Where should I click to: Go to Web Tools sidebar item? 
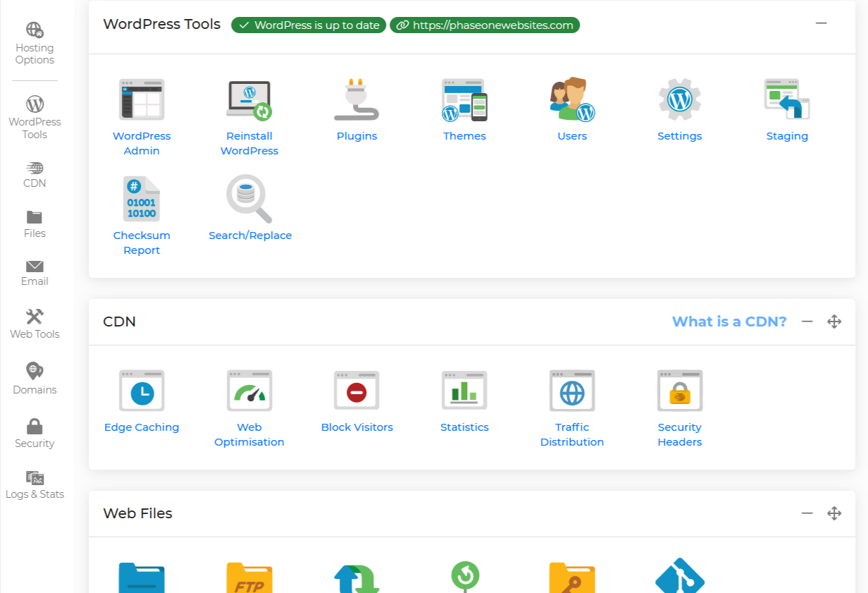(35, 324)
